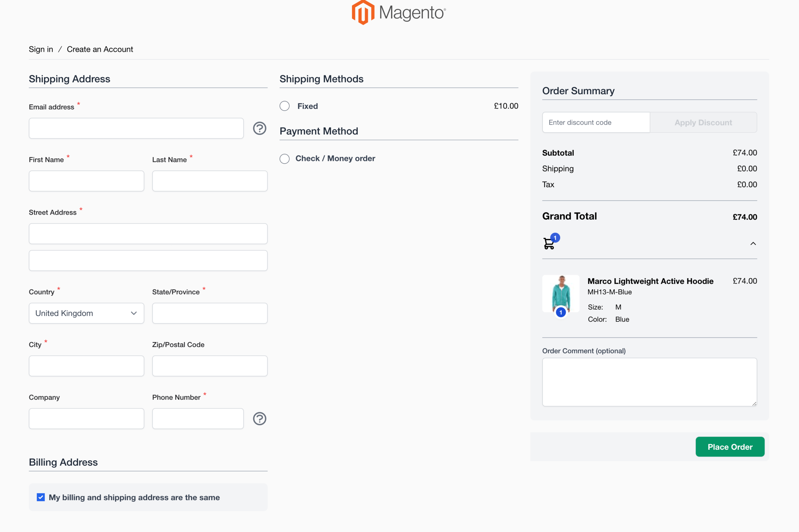Click the order summary collapse chevron
The width and height of the screenshot is (799, 532).
click(x=752, y=243)
